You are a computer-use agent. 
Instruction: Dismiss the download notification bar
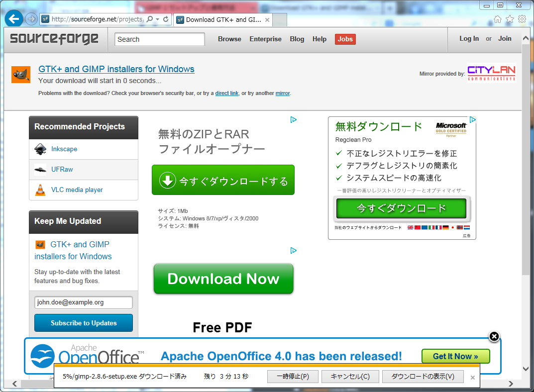coord(473,378)
